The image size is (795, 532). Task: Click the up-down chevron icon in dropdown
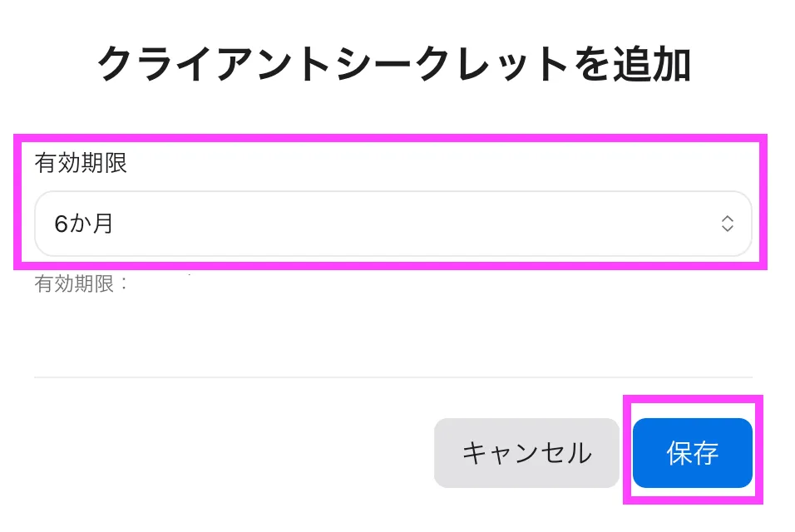pos(727,224)
